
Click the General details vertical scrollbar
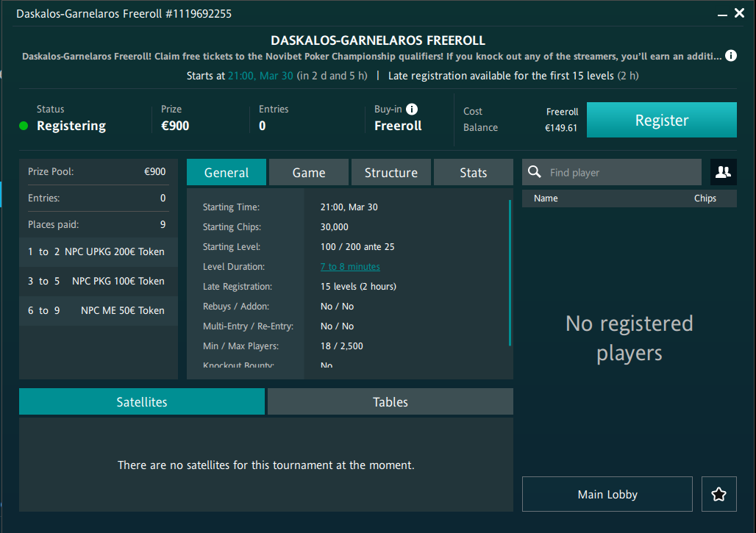click(510, 272)
